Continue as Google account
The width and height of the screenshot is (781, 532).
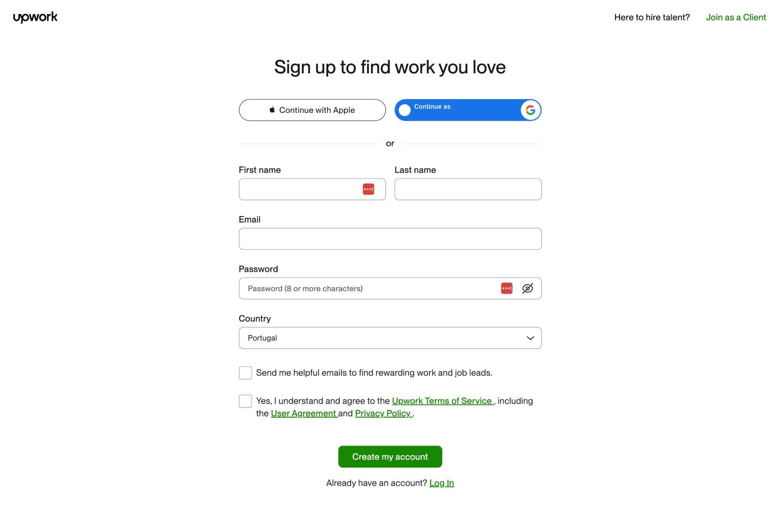point(468,110)
